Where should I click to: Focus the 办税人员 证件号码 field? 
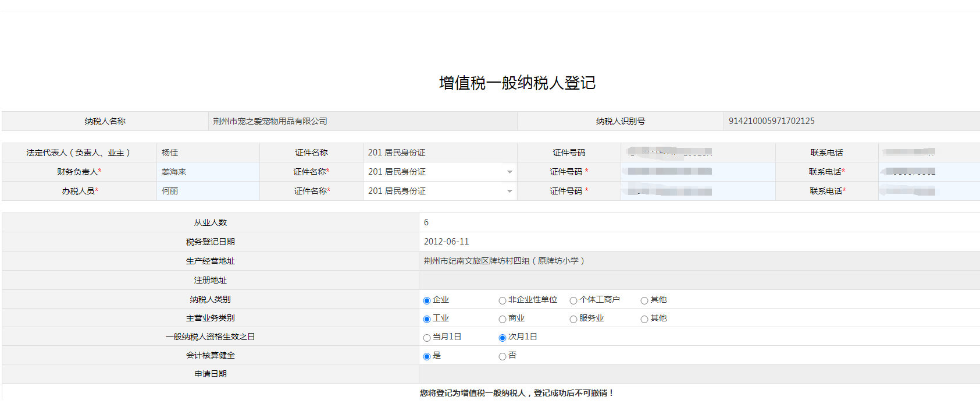[697, 191]
